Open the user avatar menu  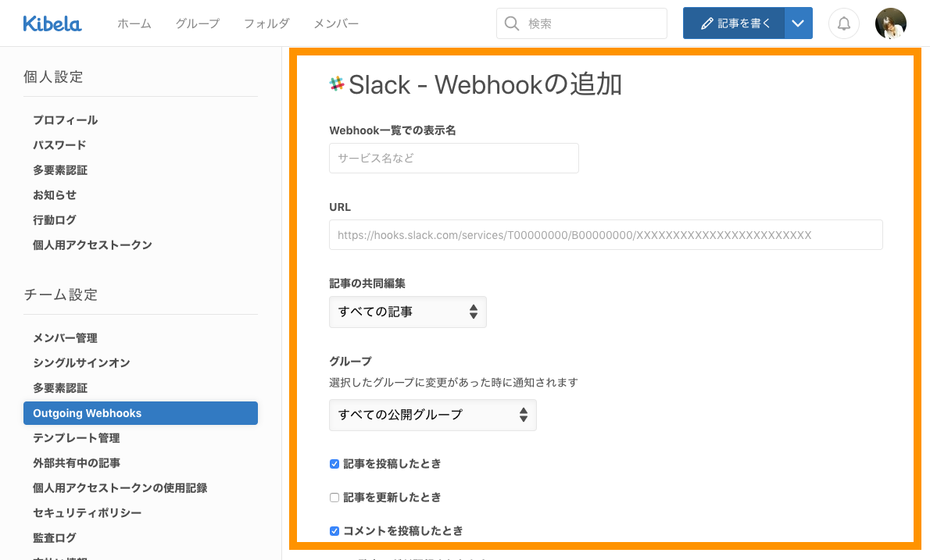pyautogui.click(x=890, y=23)
